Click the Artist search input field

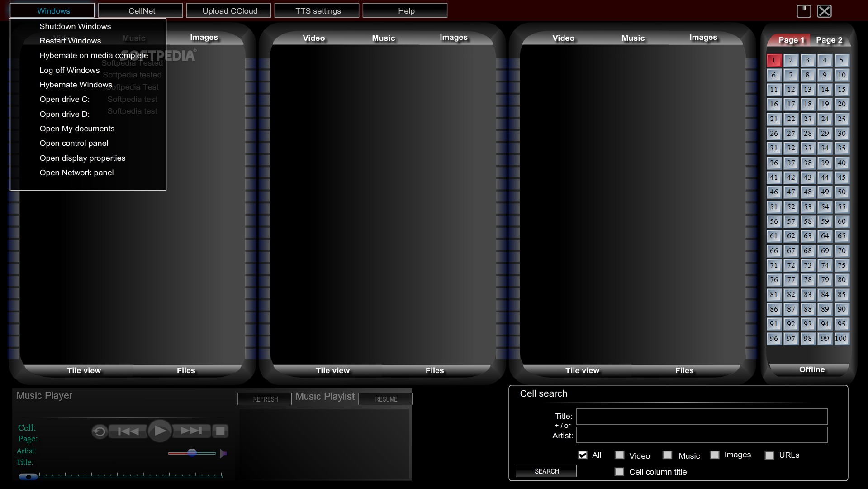(x=702, y=435)
